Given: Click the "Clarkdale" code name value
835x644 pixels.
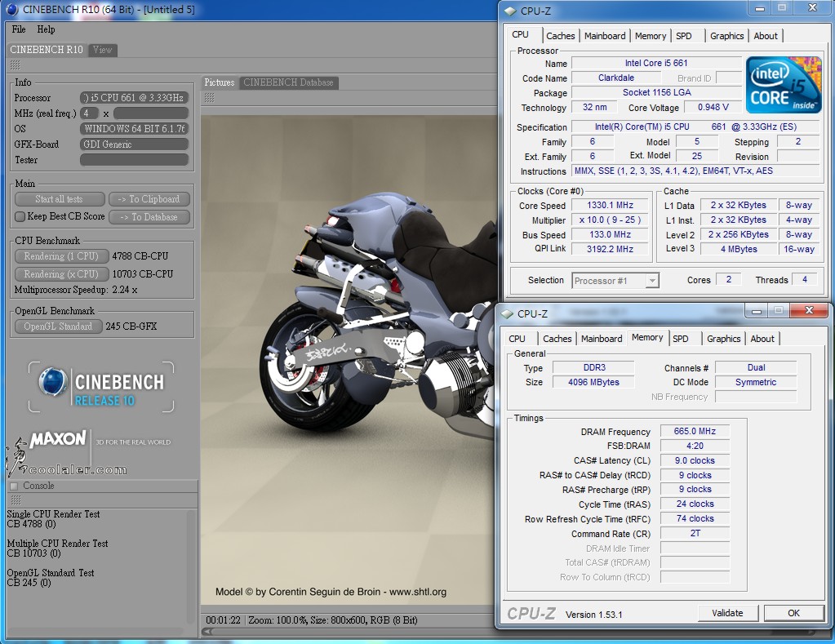Looking at the screenshot, I should pos(615,78).
